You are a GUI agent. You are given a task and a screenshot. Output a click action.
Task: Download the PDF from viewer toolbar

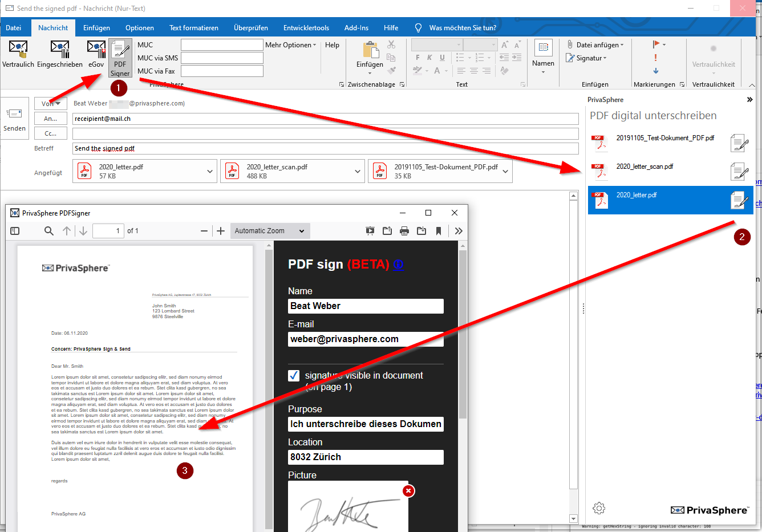point(421,231)
